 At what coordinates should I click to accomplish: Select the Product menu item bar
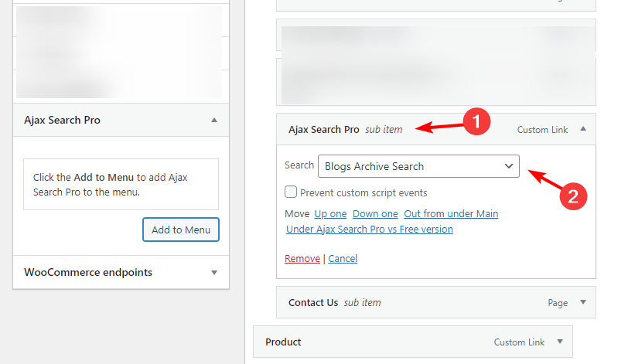[x=371, y=342]
